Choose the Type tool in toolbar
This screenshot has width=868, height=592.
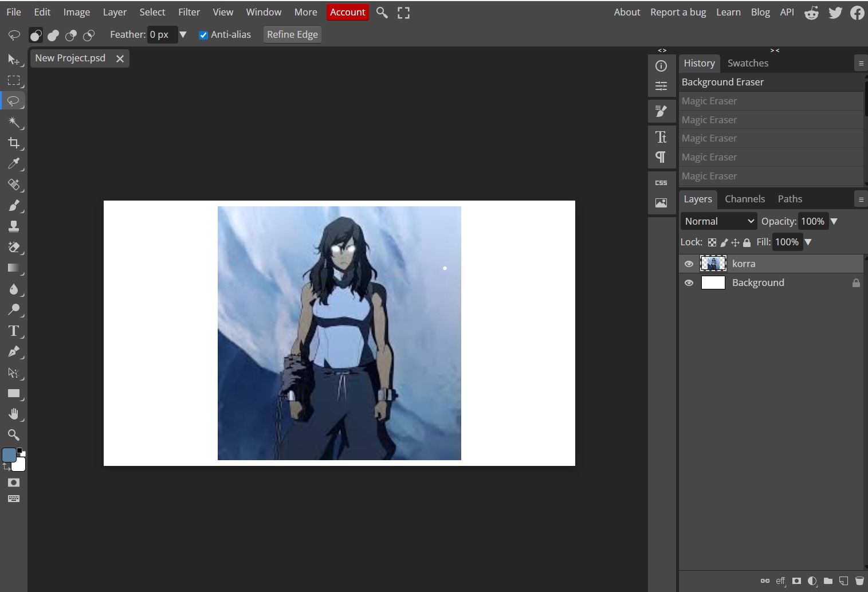coord(14,331)
